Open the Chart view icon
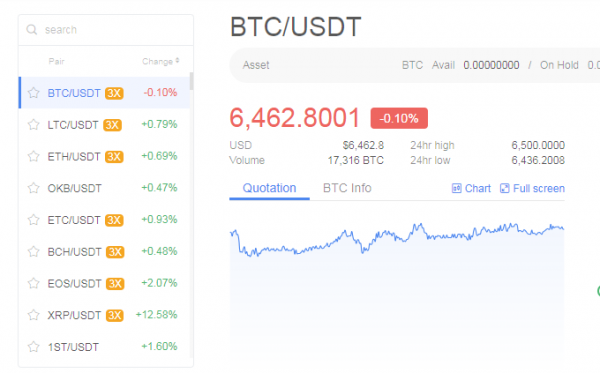 (457, 188)
